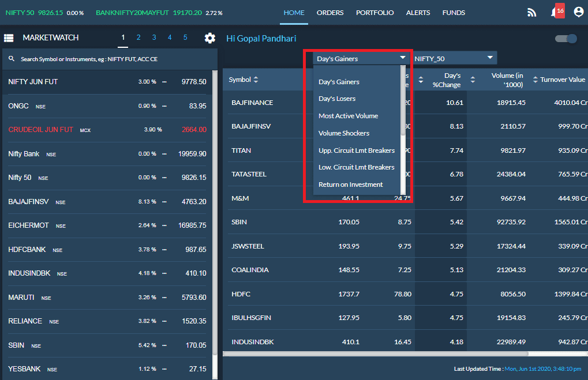The width and height of the screenshot is (588, 380).
Task: Switch to marketwatch list 5
Action: (185, 37)
